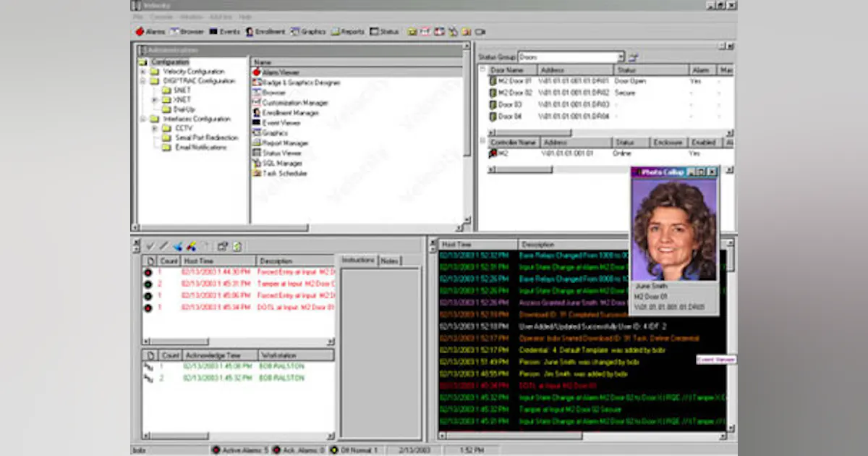This screenshot has height=456, width=868.
Task: Click the Workstation column header
Action: (x=296, y=355)
